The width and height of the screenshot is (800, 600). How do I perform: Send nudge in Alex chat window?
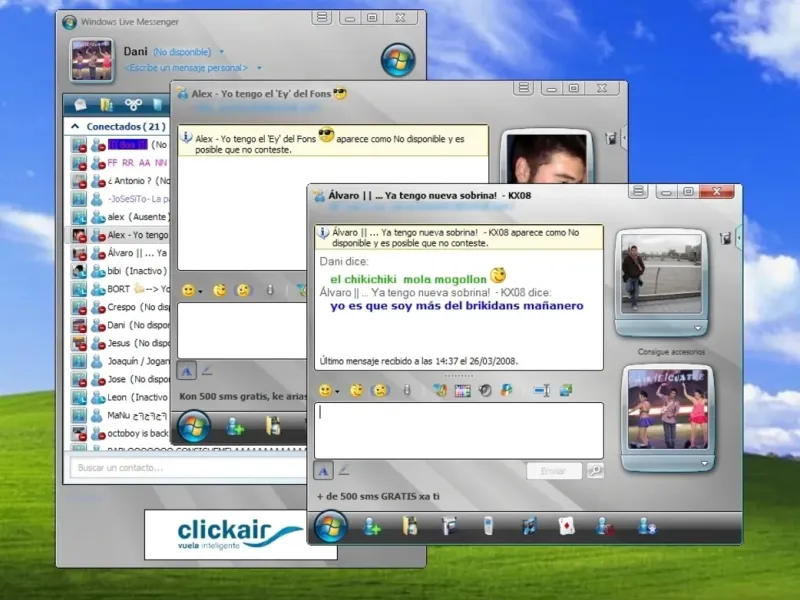tap(244, 290)
